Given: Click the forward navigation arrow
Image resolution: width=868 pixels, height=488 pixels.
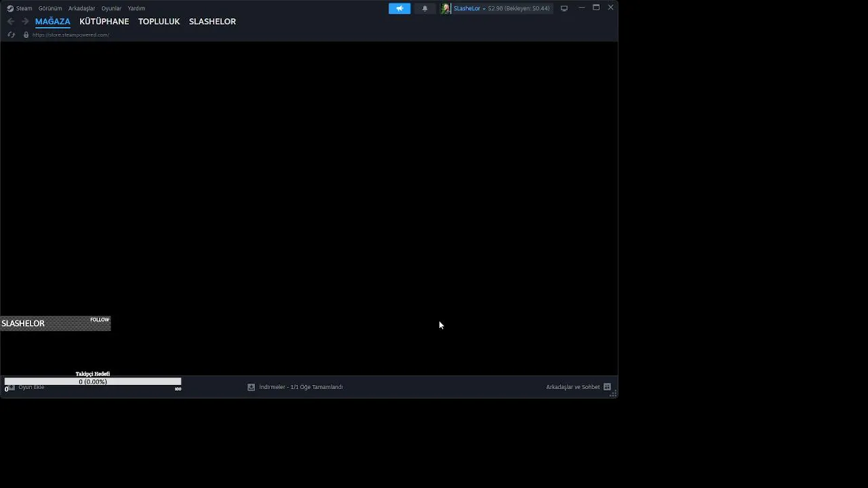Looking at the screenshot, I should 25,21.
